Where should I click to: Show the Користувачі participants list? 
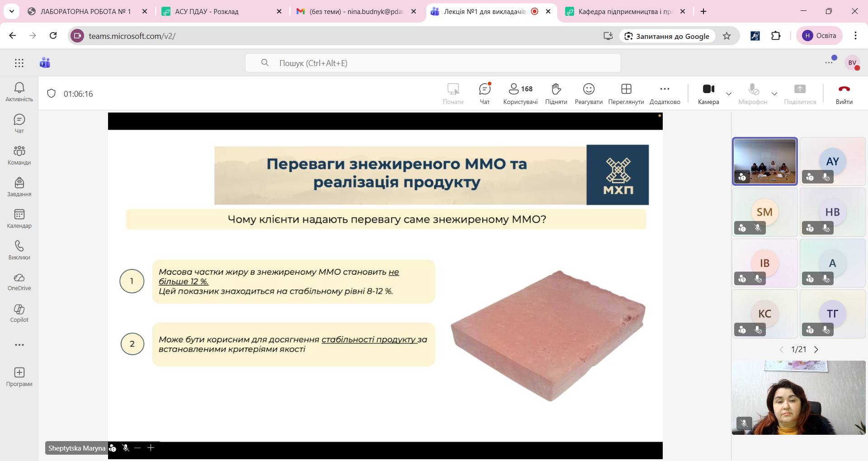pos(520,94)
